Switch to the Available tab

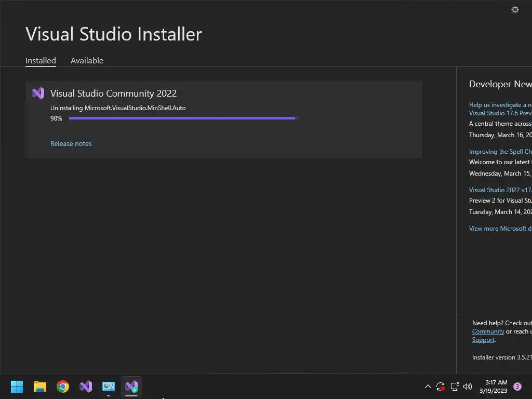87,60
